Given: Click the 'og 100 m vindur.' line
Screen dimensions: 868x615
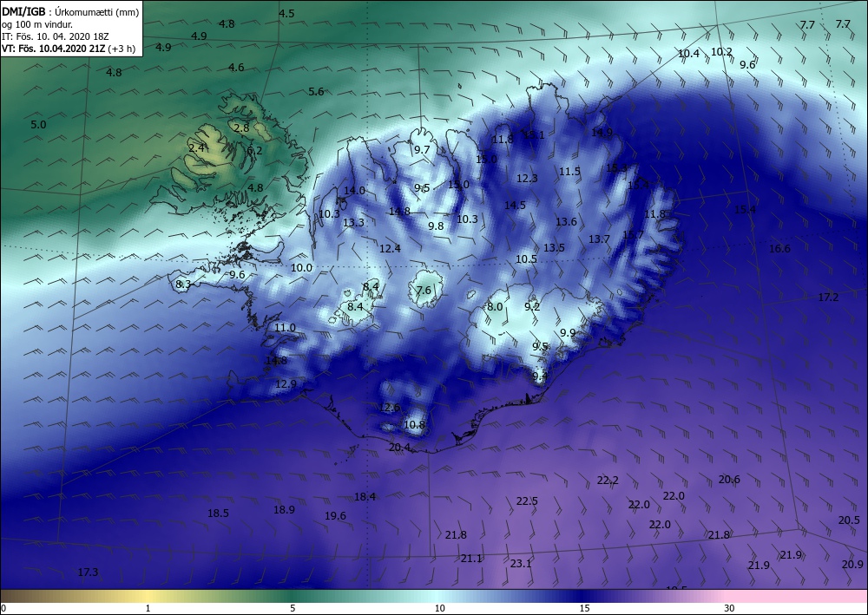Looking at the screenshot, I should tap(37, 24).
